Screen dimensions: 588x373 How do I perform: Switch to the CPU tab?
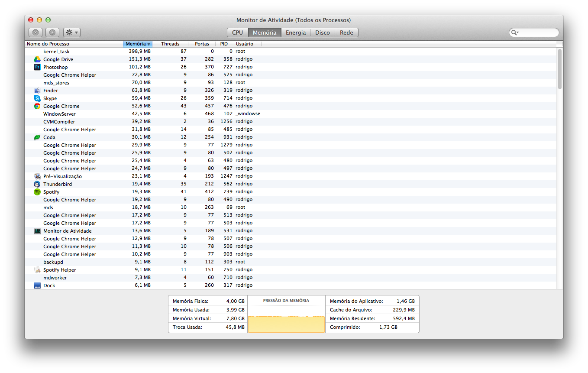(237, 32)
